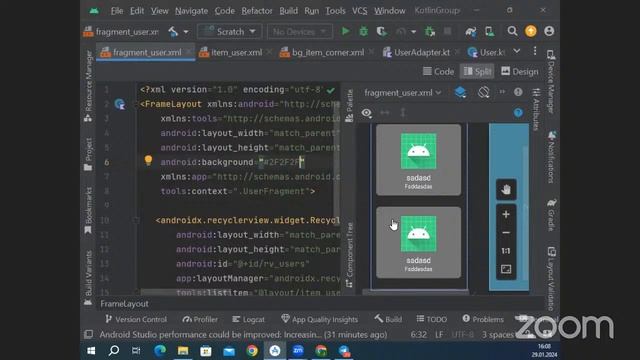The image size is (640, 360).
Task: Set design zoom to 1:1
Action: (506, 251)
